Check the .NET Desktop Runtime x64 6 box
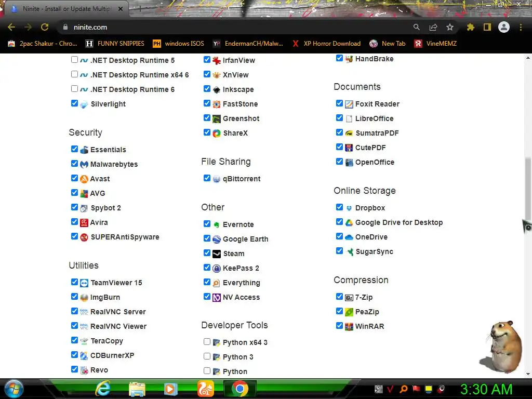Image resolution: width=532 pixels, height=399 pixels. click(x=74, y=74)
